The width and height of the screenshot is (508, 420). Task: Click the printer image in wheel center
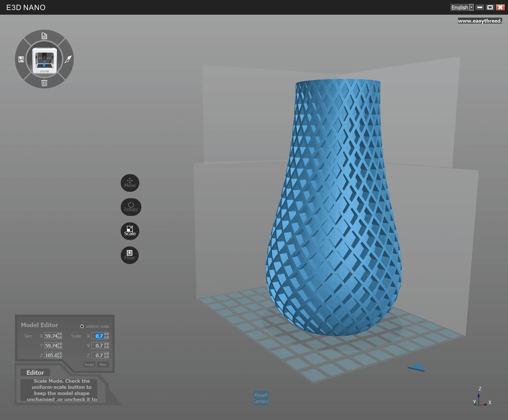(44, 60)
